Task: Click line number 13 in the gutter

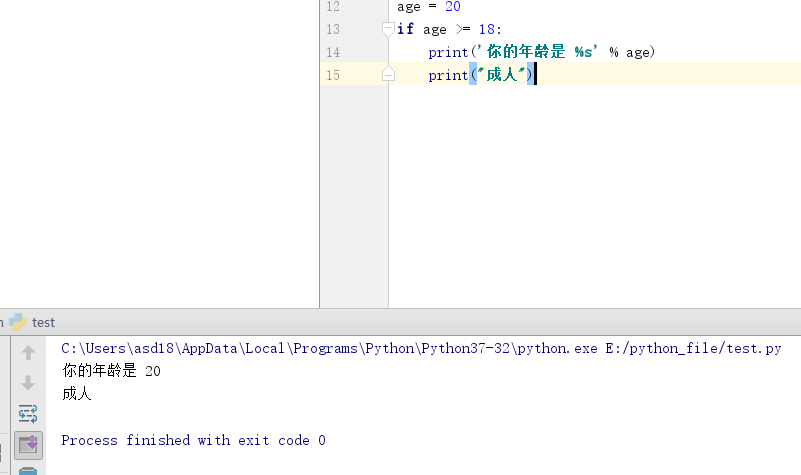Action: 333,29
